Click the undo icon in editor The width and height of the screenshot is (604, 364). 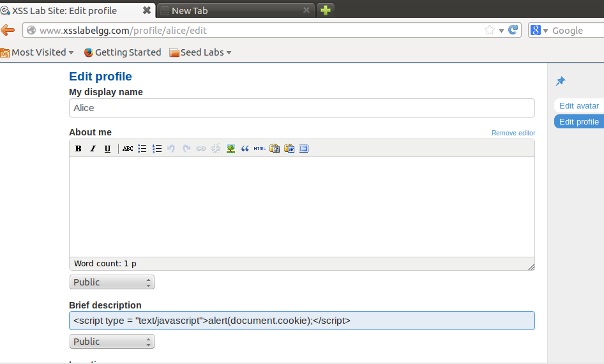[171, 149]
